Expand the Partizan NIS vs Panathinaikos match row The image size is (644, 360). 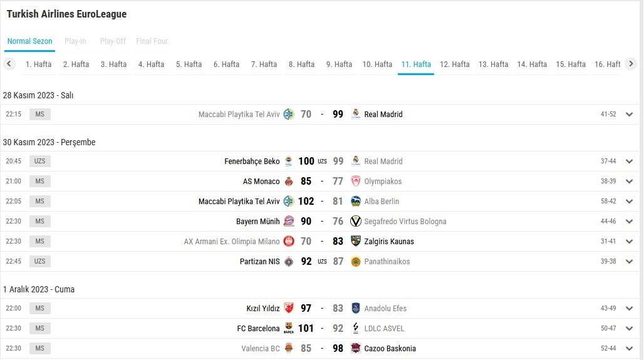tap(629, 262)
